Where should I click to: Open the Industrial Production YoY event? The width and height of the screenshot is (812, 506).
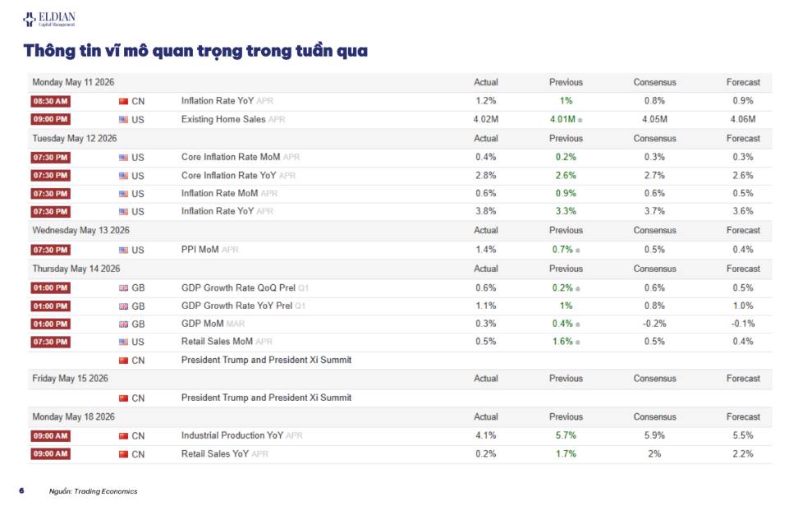[232, 435]
